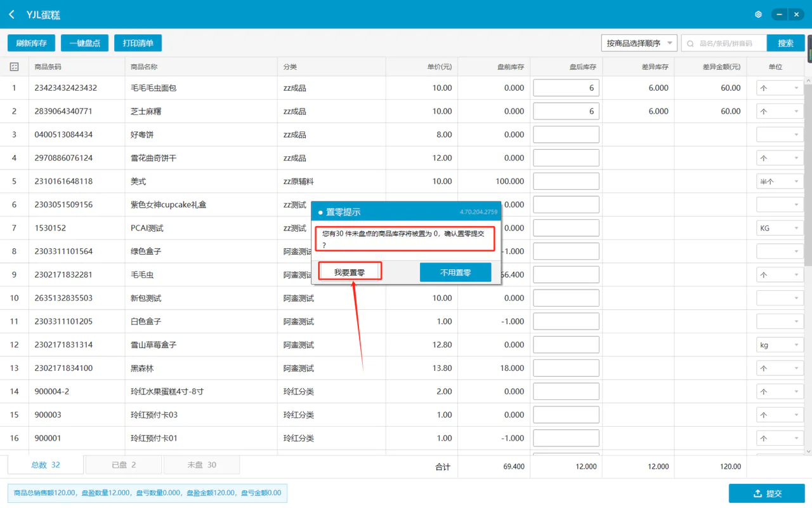
Task: Click 打印清单 button
Action: click(138, 43)
